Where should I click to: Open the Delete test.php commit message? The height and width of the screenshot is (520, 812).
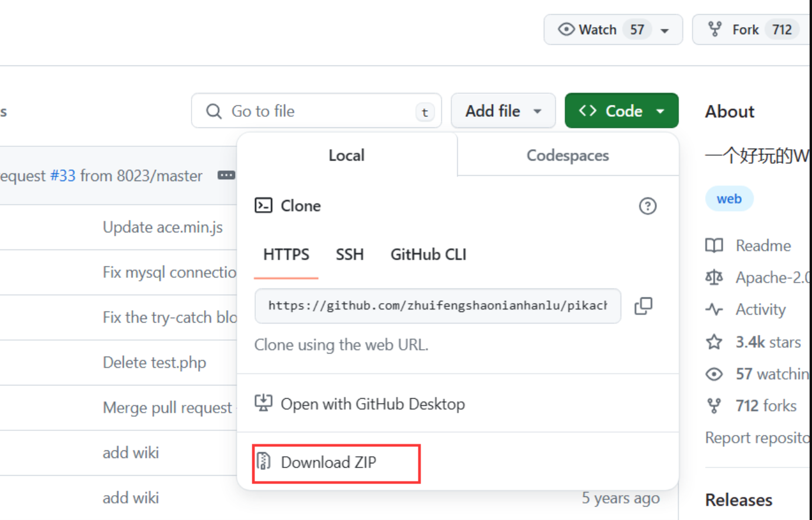[154, 362]
